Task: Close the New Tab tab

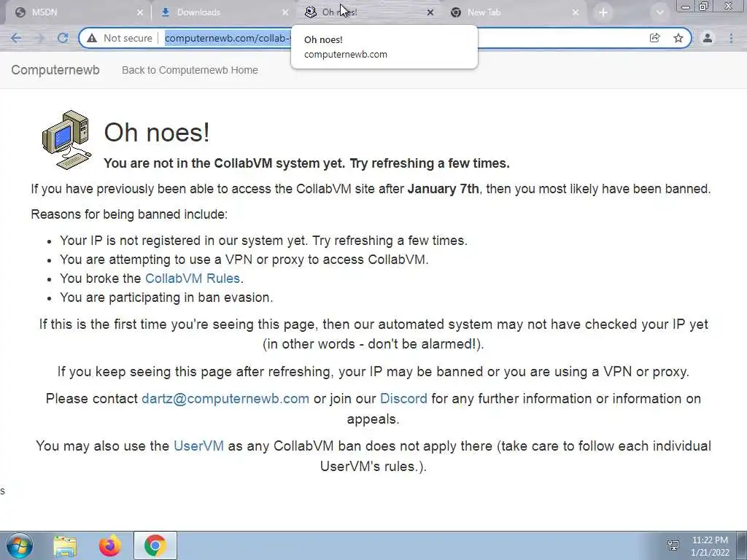Action: [576, 12]
